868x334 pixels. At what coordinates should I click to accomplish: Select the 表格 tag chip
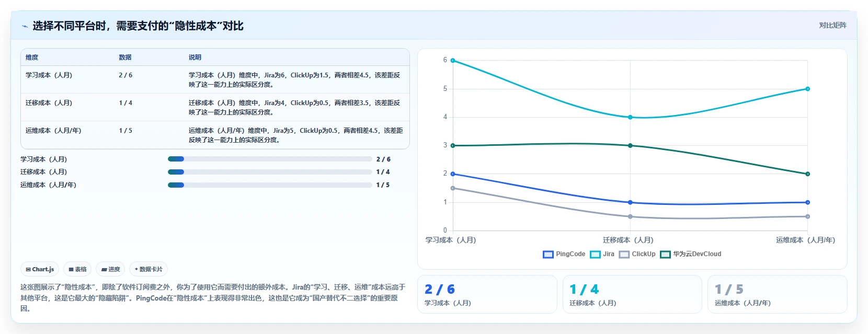77,269
